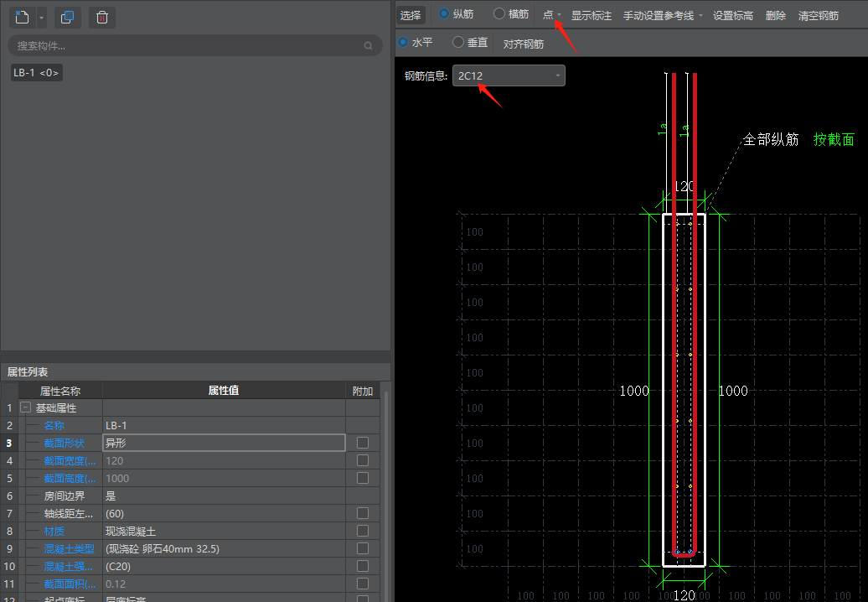Click the 截面高度 property label
Image resolution: width=868 pixels, height=602 pixels.
(x=70, y=479)
